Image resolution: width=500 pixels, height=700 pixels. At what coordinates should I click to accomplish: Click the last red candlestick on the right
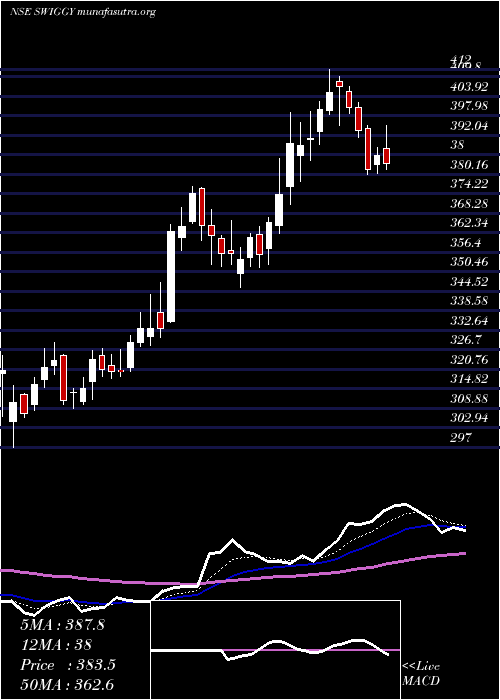click(x=387, y=156)
